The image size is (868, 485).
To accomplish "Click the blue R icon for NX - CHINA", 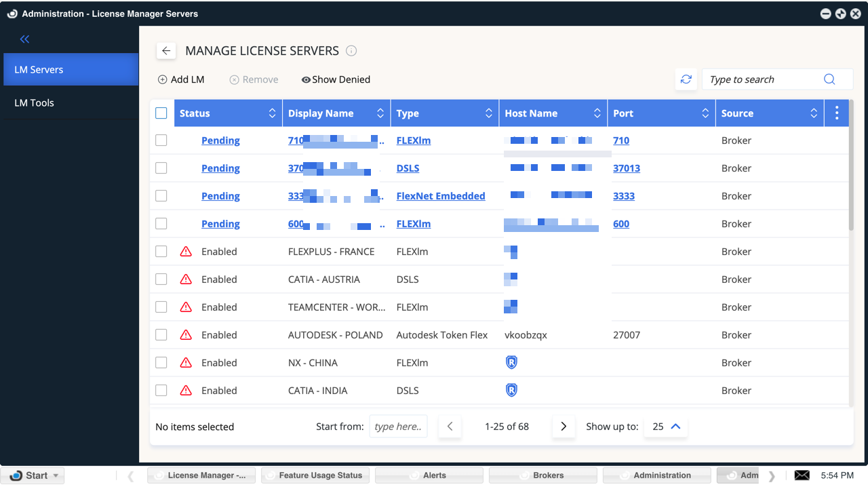I will 511,362.
